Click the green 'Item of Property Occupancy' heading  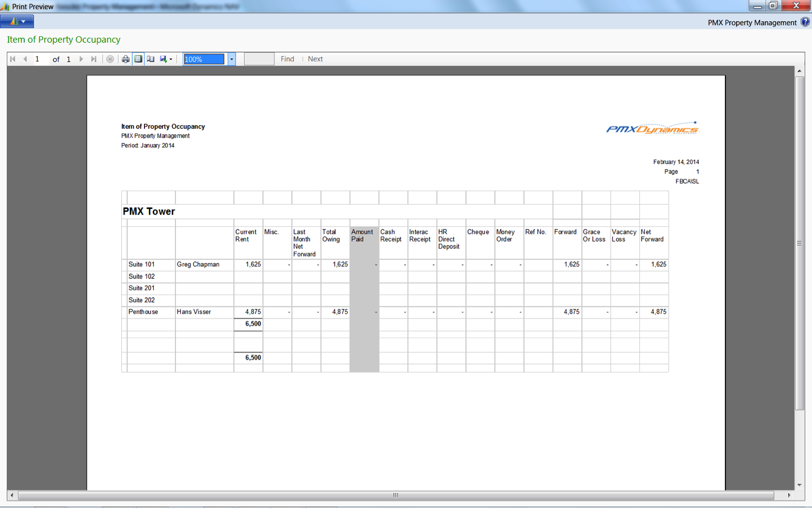(64, 40)
